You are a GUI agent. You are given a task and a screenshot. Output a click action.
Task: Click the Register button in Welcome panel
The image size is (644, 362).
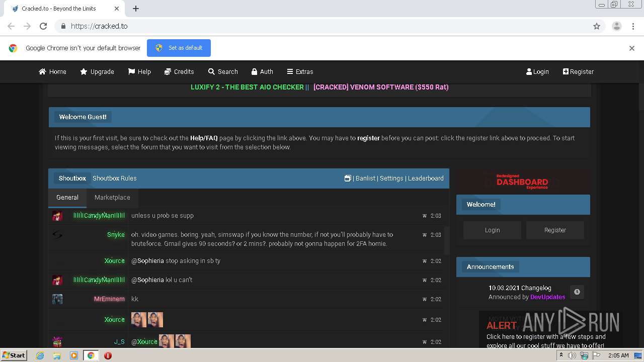(x=555, y=230)
